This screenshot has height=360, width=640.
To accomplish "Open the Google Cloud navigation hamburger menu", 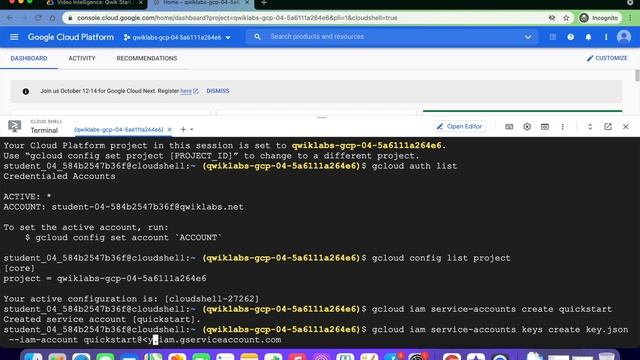I will 14,37.
